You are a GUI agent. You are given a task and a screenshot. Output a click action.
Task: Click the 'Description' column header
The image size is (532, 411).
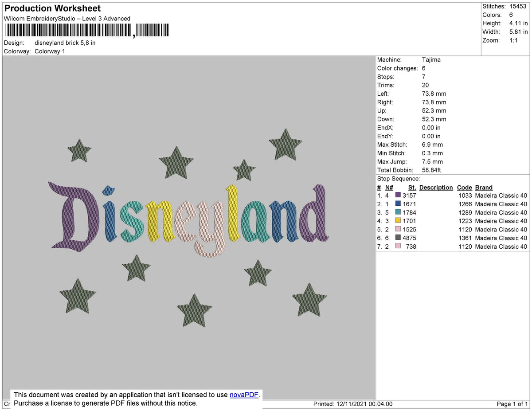pos(436,188)
